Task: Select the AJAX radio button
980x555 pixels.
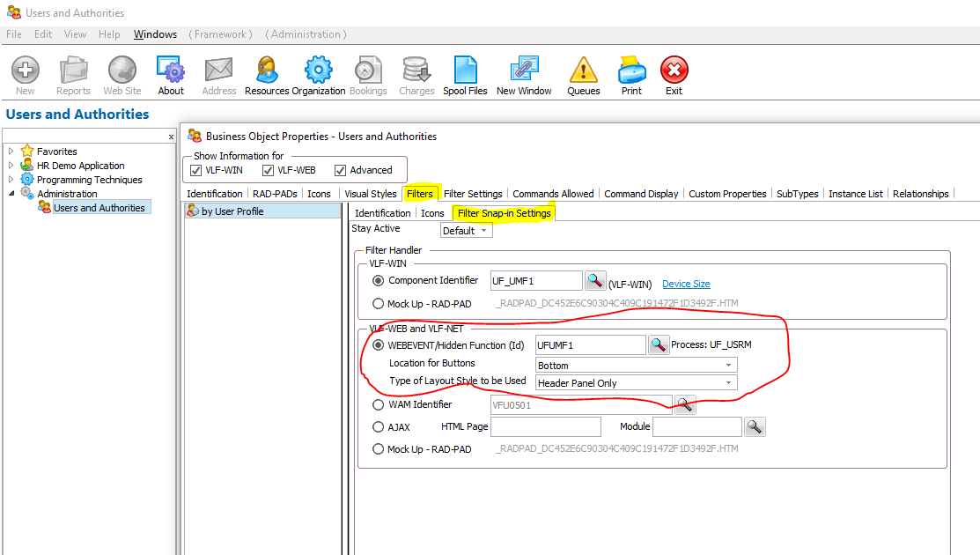Action: pyautogui.click(x=379, y=427)
